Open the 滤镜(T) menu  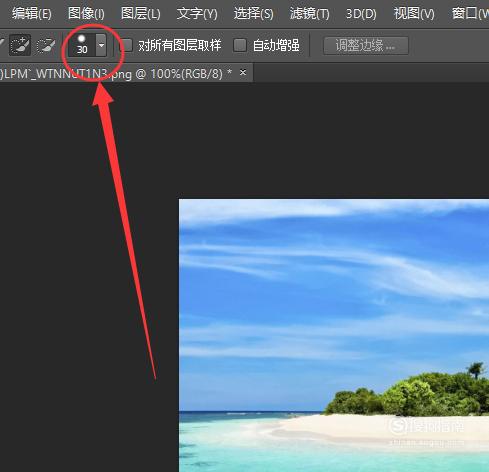[x=309, y=14]
